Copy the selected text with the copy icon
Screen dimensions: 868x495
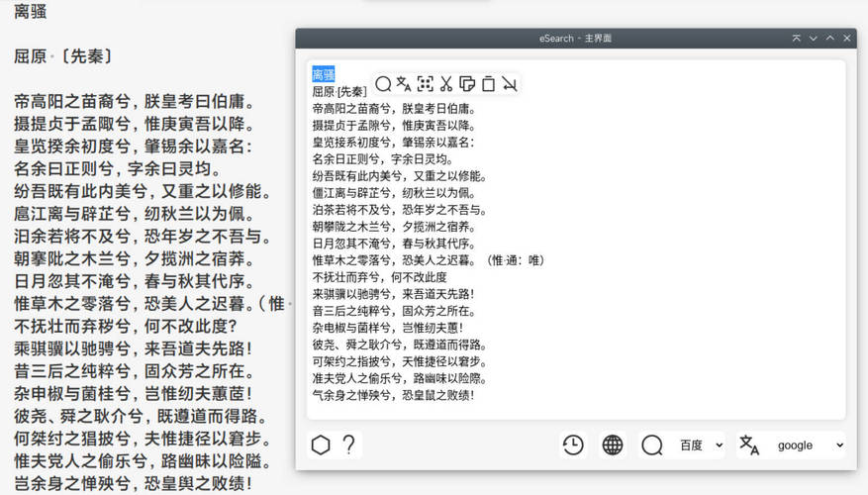coord(467,84)
